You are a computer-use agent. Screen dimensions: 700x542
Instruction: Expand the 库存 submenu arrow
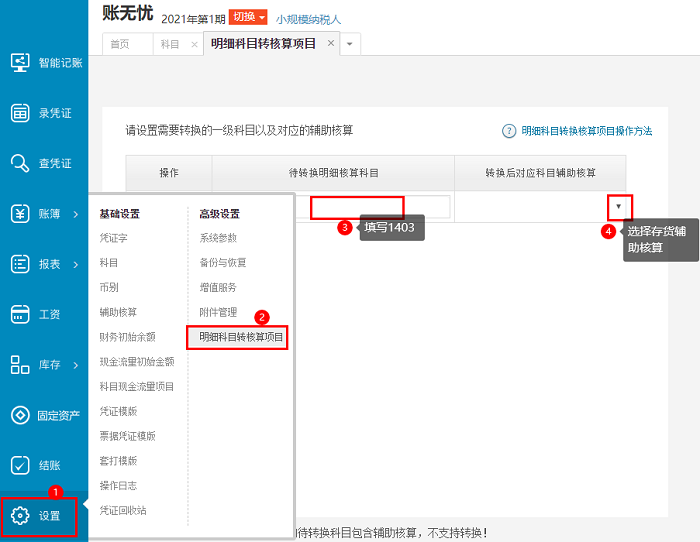(x=76, y=365)
